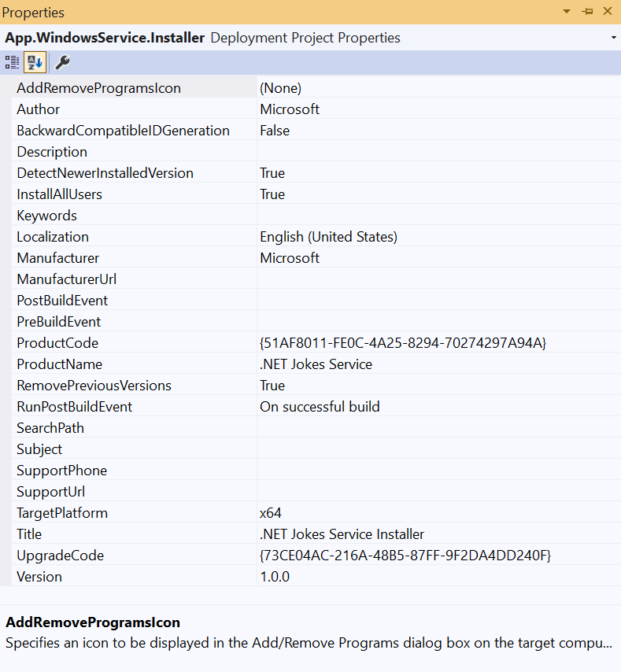621x672 pixels.
Task: Select the Subject property name
Action: pos(39,449)
